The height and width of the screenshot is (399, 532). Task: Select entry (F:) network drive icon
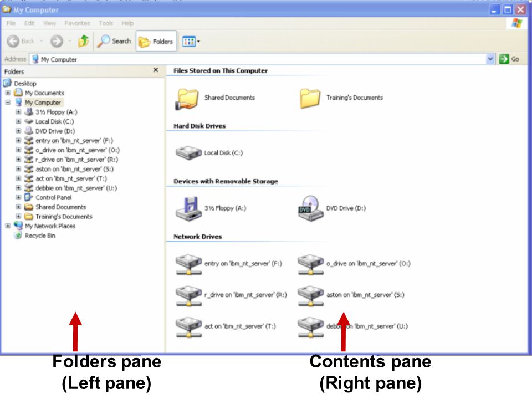click(x=188, y=264)
